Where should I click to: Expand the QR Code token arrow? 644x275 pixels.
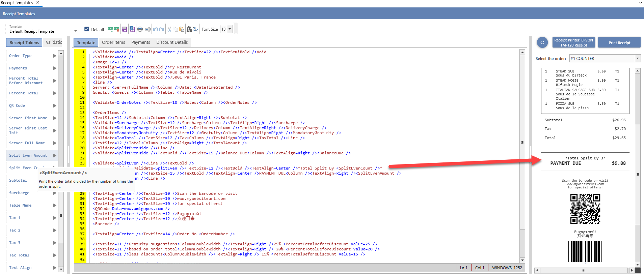point(54,105)
